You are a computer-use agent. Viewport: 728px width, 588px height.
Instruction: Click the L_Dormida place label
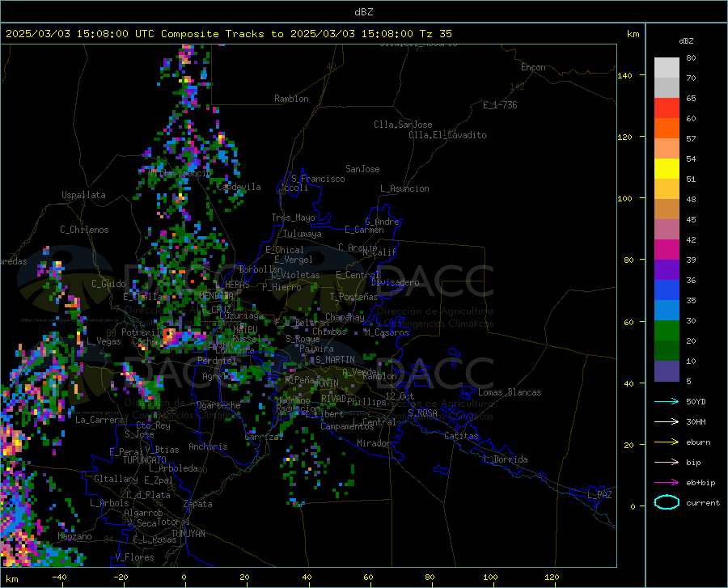pyautogui.click(x=506, y=459)
